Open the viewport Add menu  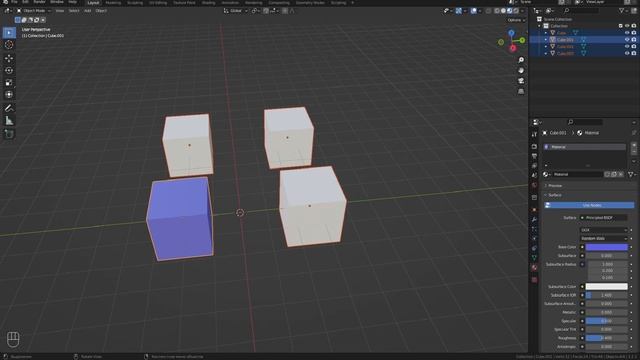pyautogui.click(x=87, y=11)
